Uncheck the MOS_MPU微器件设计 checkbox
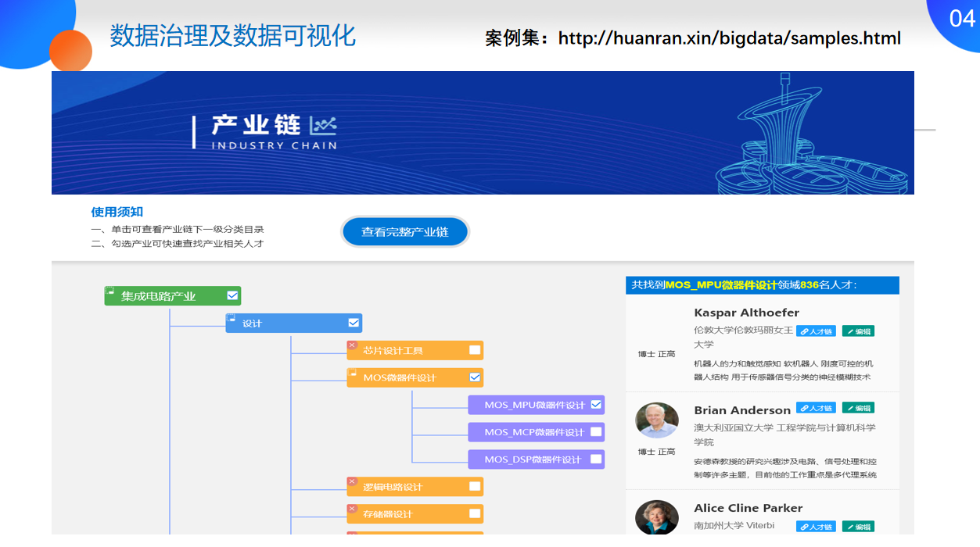 tap(596, 405)
